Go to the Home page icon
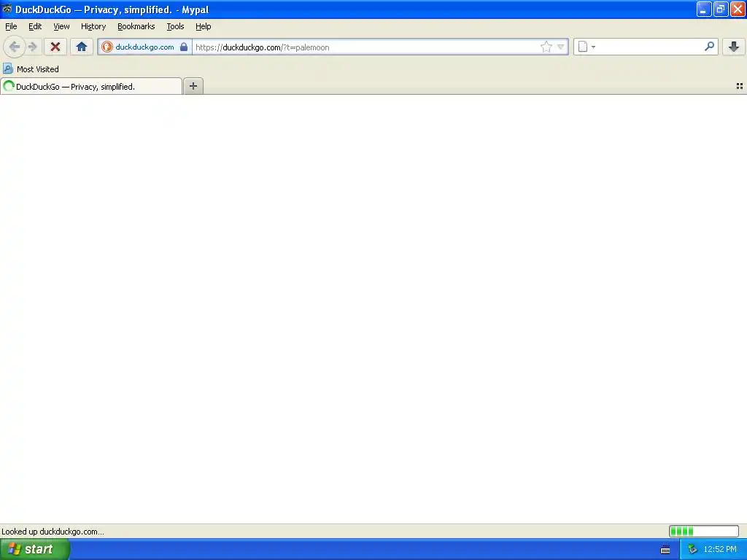 [82, 47]
